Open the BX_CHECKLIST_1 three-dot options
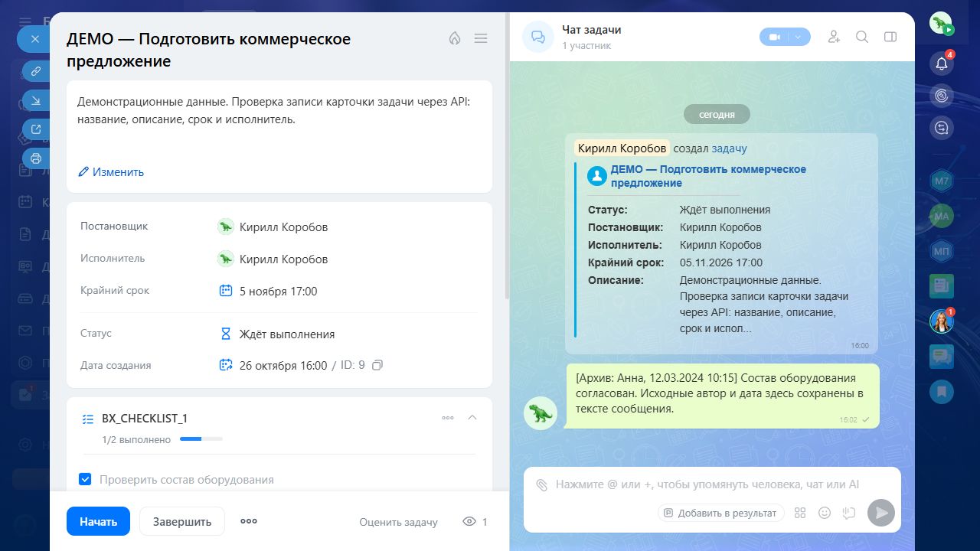The width and height of the screenshot is (980, 551). (448, 418)
